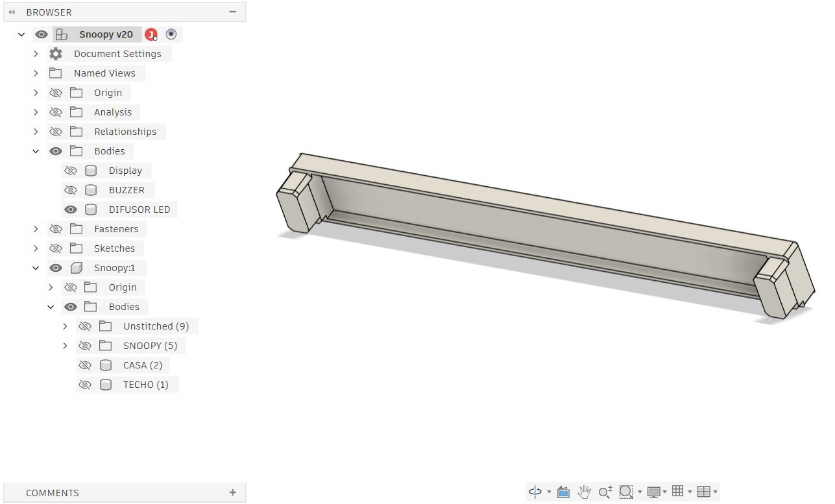The width and height of the screenshot is (835, 504).
Task: Select the Snoopy:1 tree item
Action: pos(115,268)
